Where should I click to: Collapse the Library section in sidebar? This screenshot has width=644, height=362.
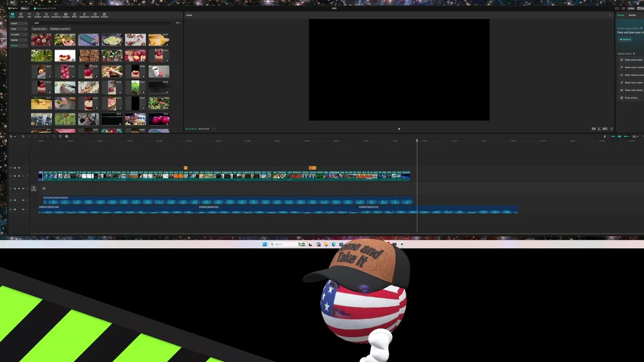pyautogui.click(x=19, y=46)
